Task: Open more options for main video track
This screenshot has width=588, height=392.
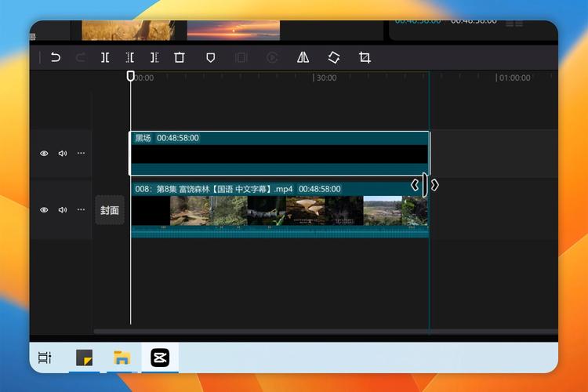Action: [81, 209]
